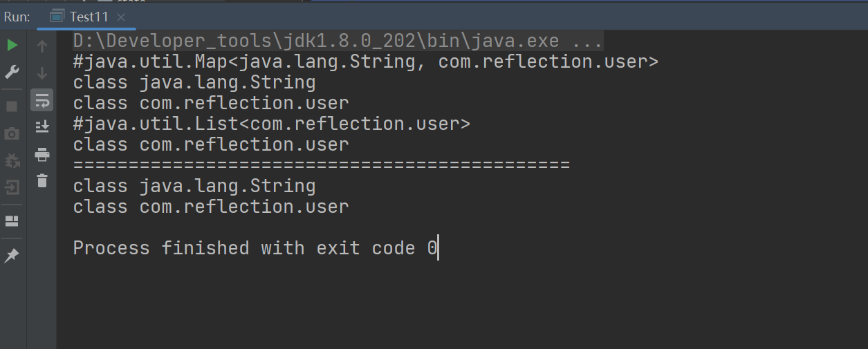Click the exit icon in Run sidebar

tap(12, 187)
